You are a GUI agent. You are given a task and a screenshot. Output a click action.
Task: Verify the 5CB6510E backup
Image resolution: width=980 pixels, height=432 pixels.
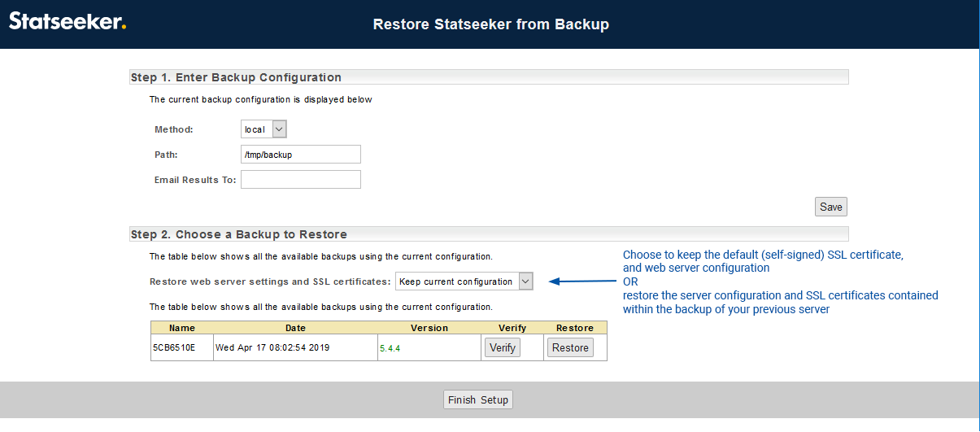click(502, 347)
